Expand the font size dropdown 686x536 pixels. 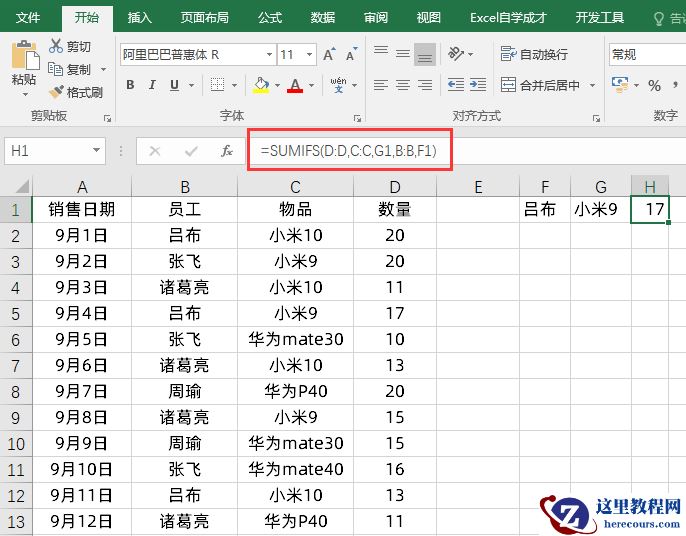pyautogui.click(x=313, y=55)
